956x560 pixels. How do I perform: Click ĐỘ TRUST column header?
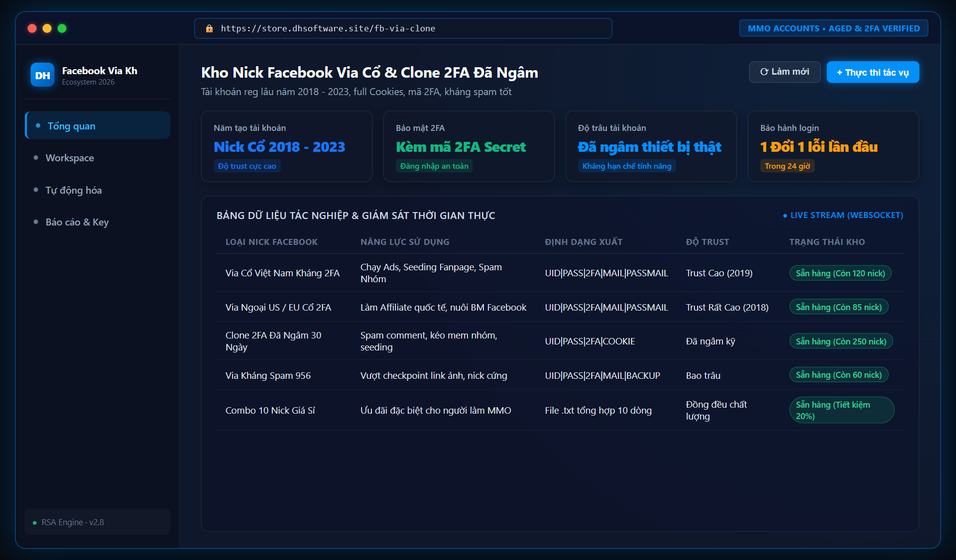(708, 242)
